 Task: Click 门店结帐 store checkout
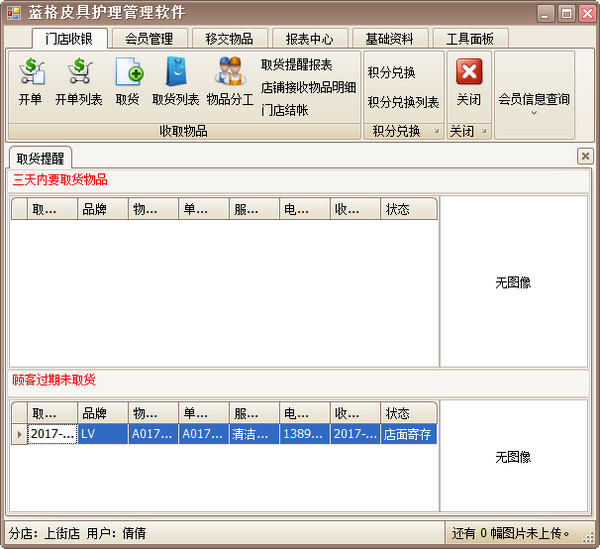[x=284, y=109]
